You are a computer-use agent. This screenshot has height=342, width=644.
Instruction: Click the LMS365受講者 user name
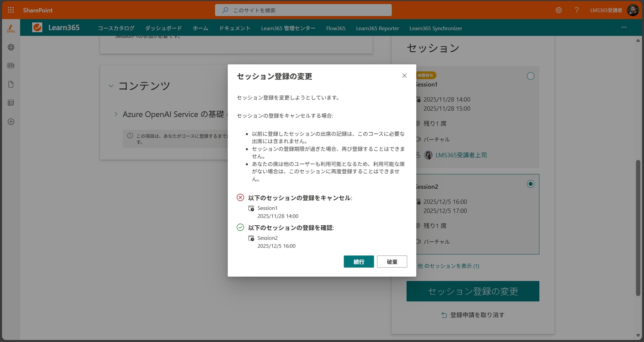606,10
